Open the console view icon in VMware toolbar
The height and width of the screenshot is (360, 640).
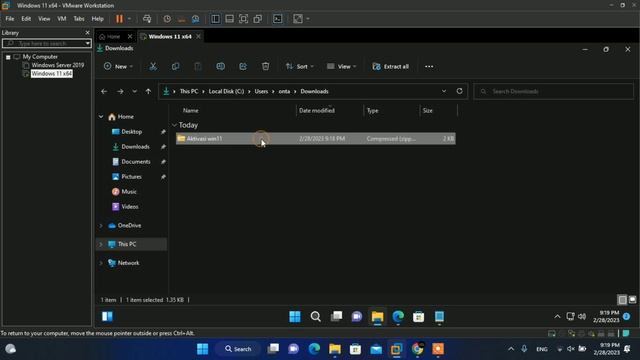click(x=278, y=19)
